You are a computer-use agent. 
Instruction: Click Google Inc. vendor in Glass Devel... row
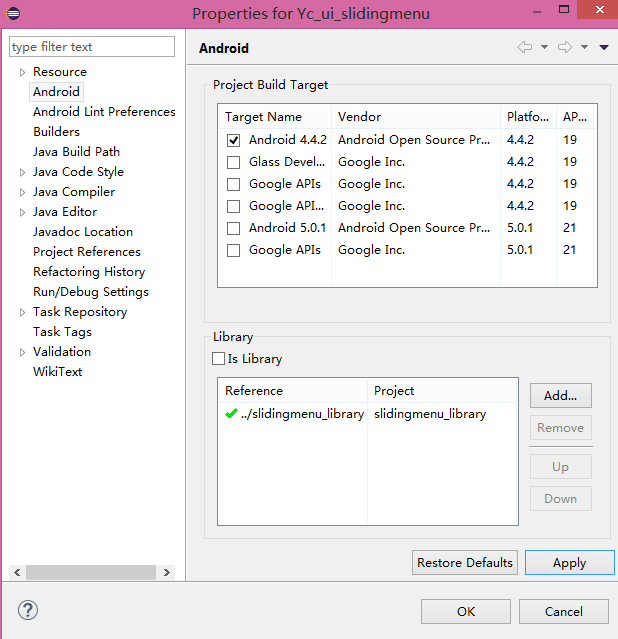pyautogui.click(x=371, y=162)
